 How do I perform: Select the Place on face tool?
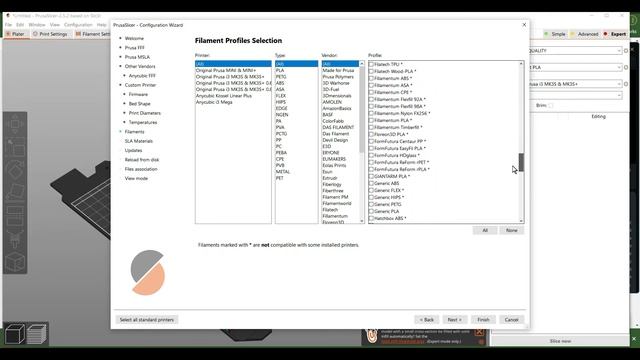pyautogui.click(x=15, y=193)
